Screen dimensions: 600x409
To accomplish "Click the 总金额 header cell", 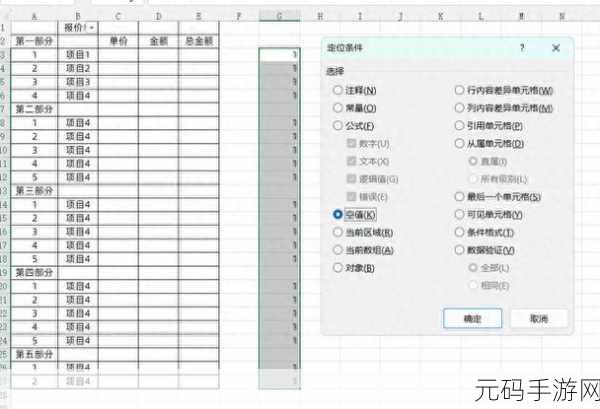I will click(x=199, y=41).
